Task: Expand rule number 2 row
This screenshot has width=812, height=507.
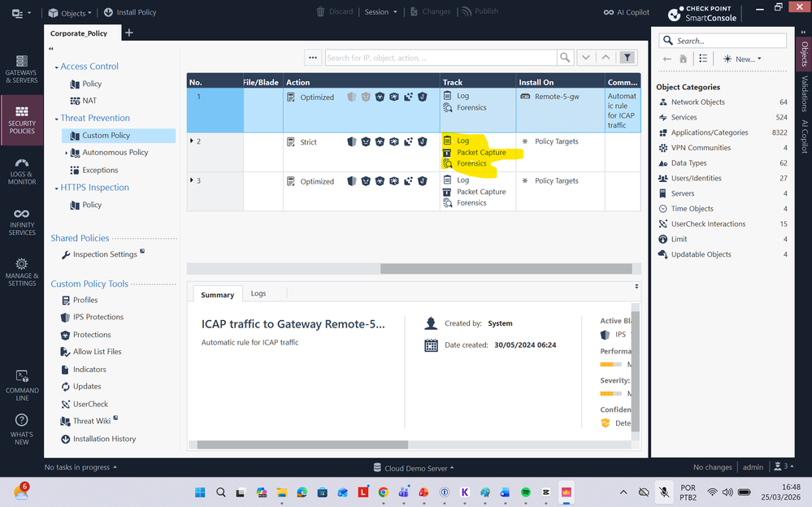Action: coord(192,141)
